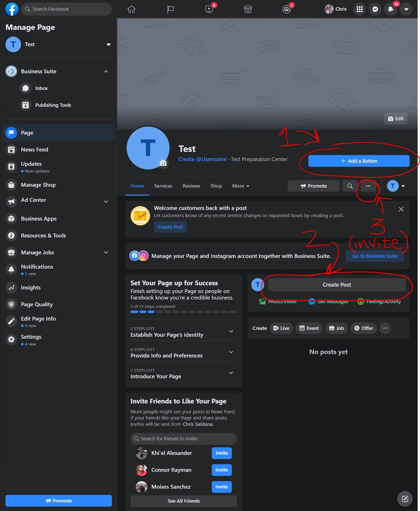Open Notifications in the sidebar
Image resolution: width=420 pixels, height=511 pixels.
[59, 270]
